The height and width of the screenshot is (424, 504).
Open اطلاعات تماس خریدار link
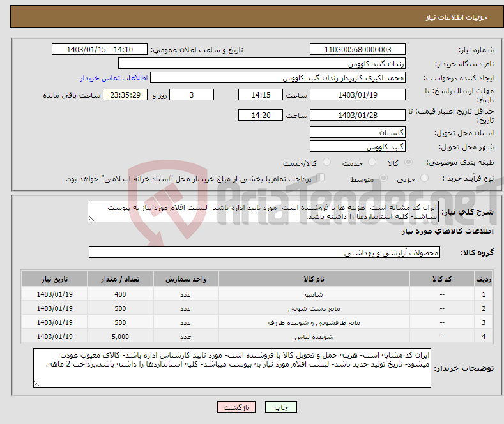click(114, 78)
